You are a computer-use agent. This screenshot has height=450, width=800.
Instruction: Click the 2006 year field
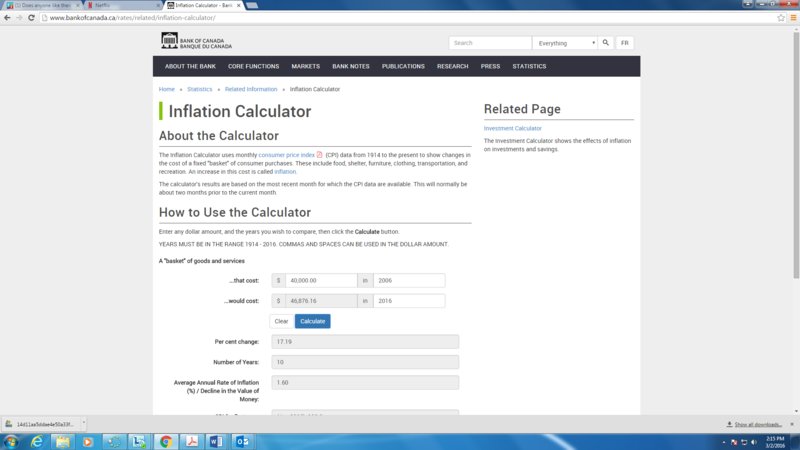[409, 280]
